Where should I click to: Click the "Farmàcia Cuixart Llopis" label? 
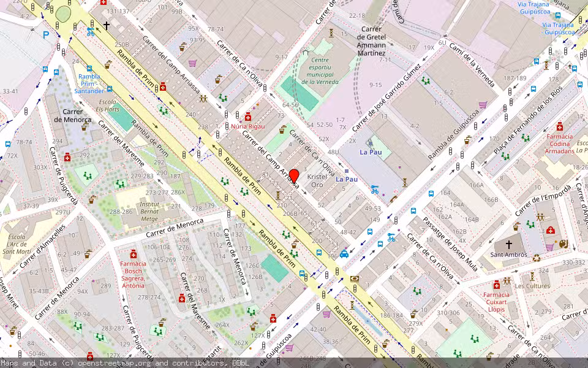(x=496, y=302)
